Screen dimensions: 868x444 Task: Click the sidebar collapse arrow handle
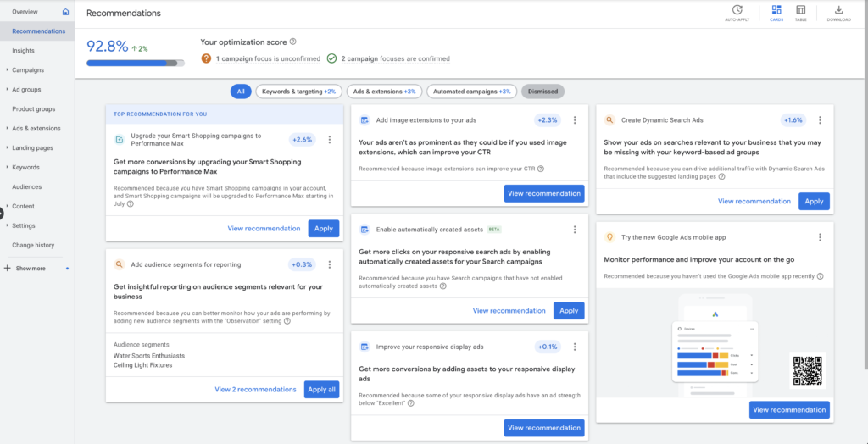2,214
